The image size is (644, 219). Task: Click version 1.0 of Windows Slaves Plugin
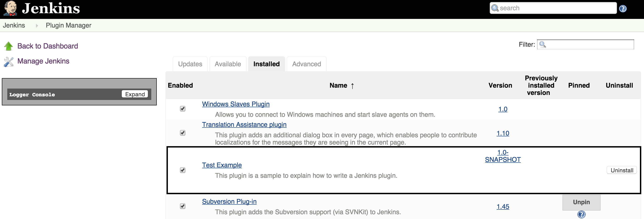[503, 109]
